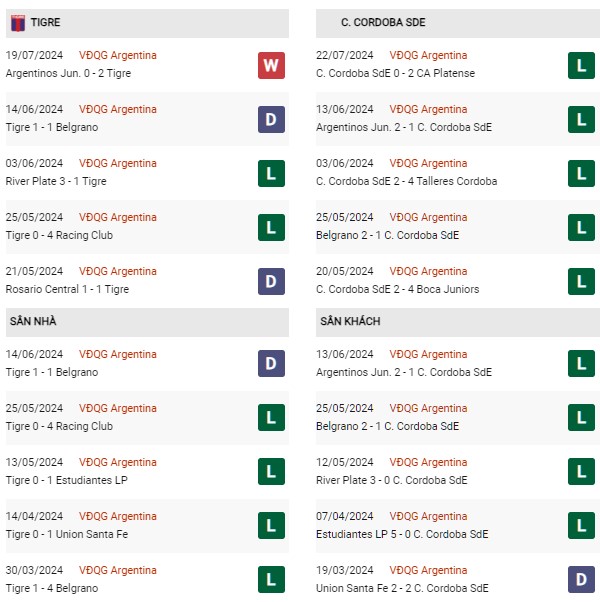Screen dimensions: 600x602
Task: Open the VĐQG Argentina link dated 19/03/2024
Action: (428, 570)
